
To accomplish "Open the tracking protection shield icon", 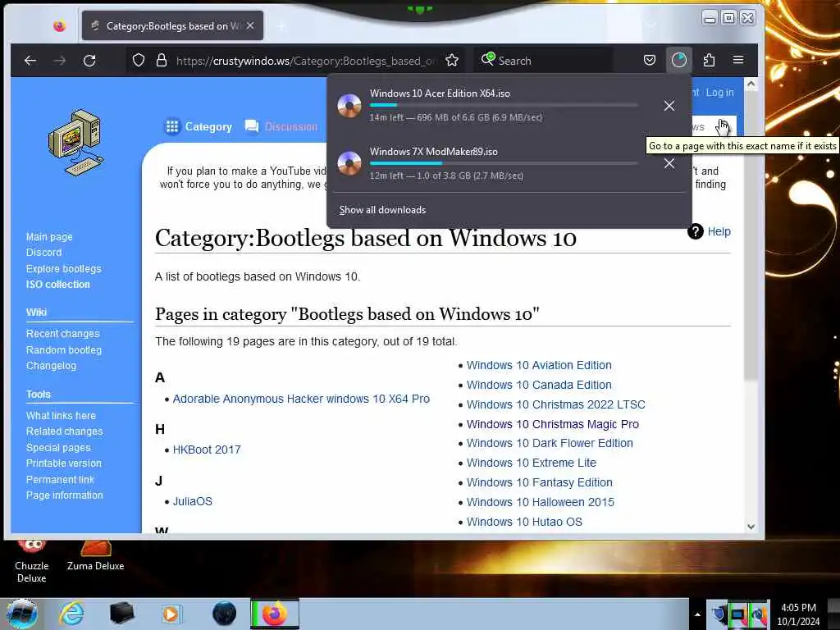I will click(138, 60).
